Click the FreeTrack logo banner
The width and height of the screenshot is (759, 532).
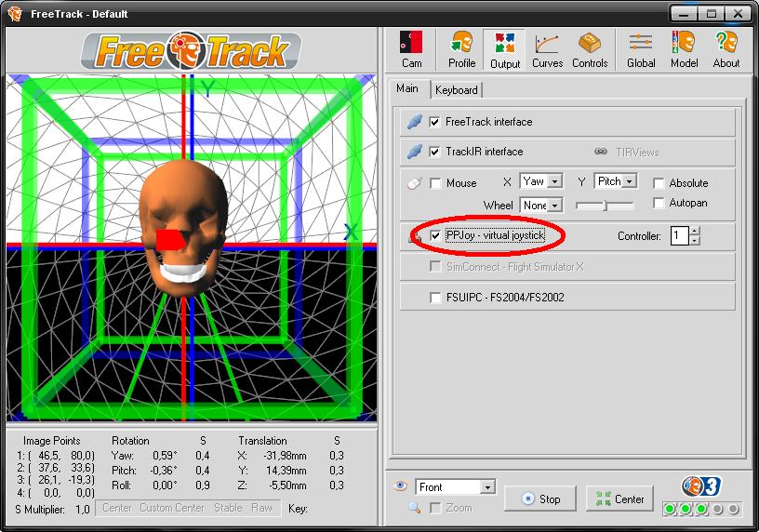192,51
